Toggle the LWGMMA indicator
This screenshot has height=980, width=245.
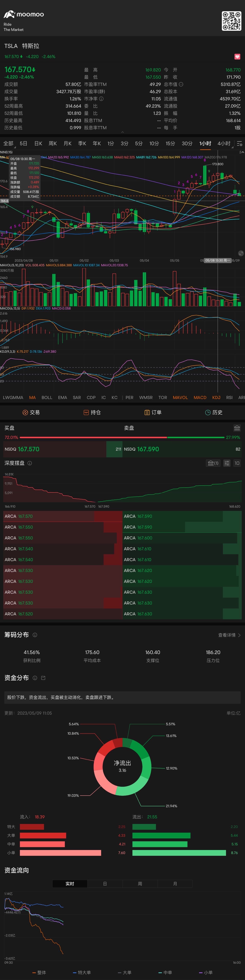pos(13,397)
